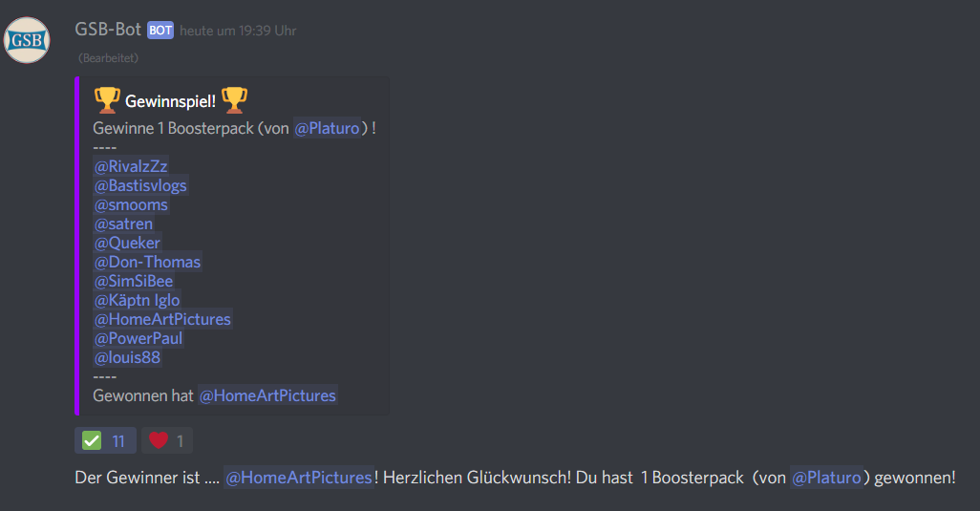The width and height of the screenshot is (980, 511).
Task: Open the @PowerPaul mention
Action: 138,338
